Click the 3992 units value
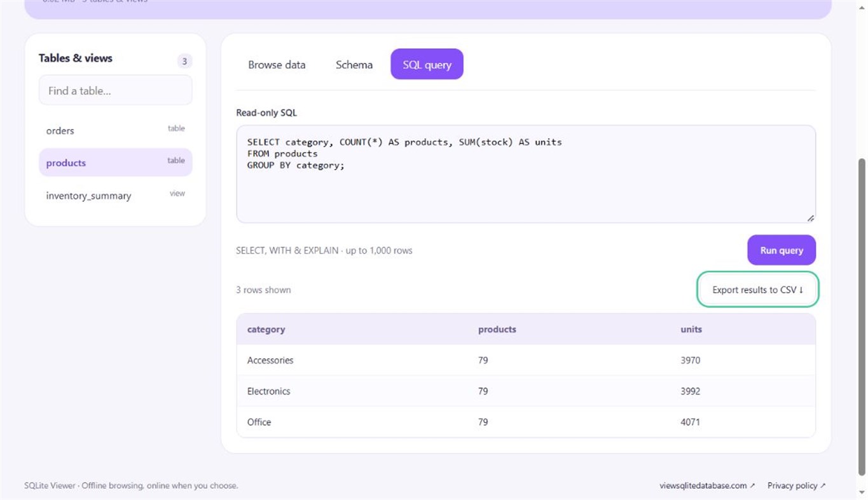Image resolution: width=868 pixels, height=500 pixels. coord(690,391)
